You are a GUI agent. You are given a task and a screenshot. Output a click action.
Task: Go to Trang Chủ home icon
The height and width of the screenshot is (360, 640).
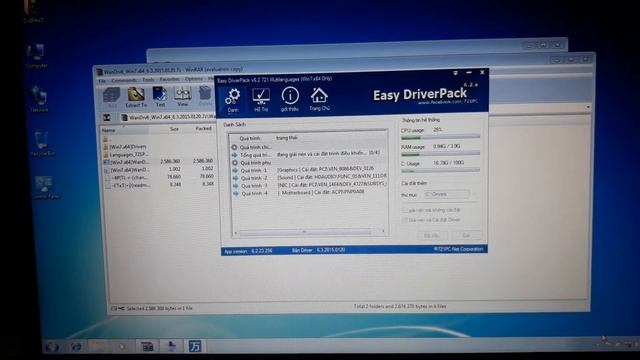(319, 99)
